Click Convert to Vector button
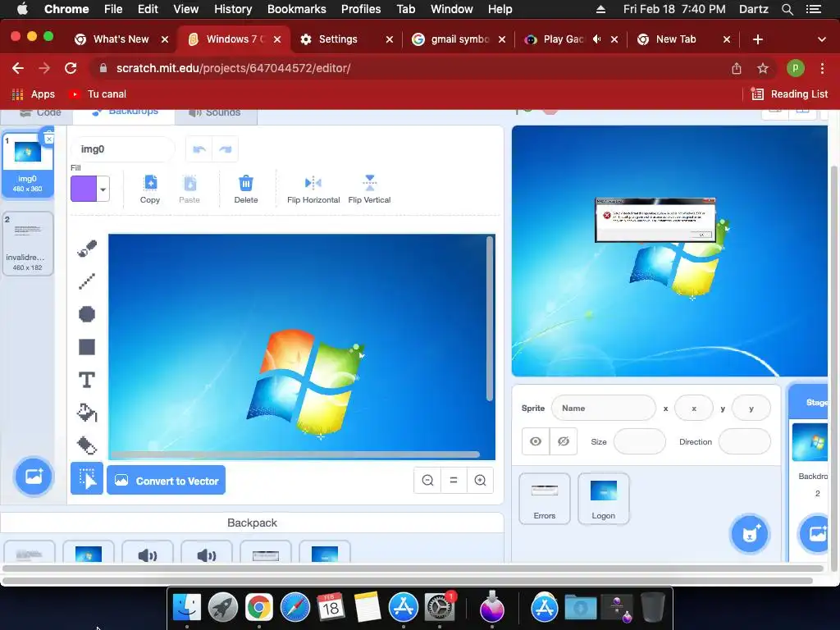 [x=166, y=480]
